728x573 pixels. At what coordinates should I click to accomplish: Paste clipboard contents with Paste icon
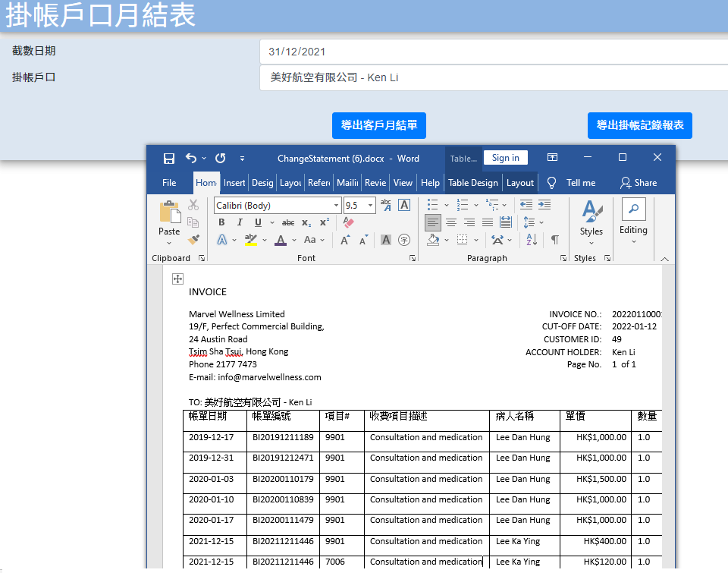[x=169, y=213]
